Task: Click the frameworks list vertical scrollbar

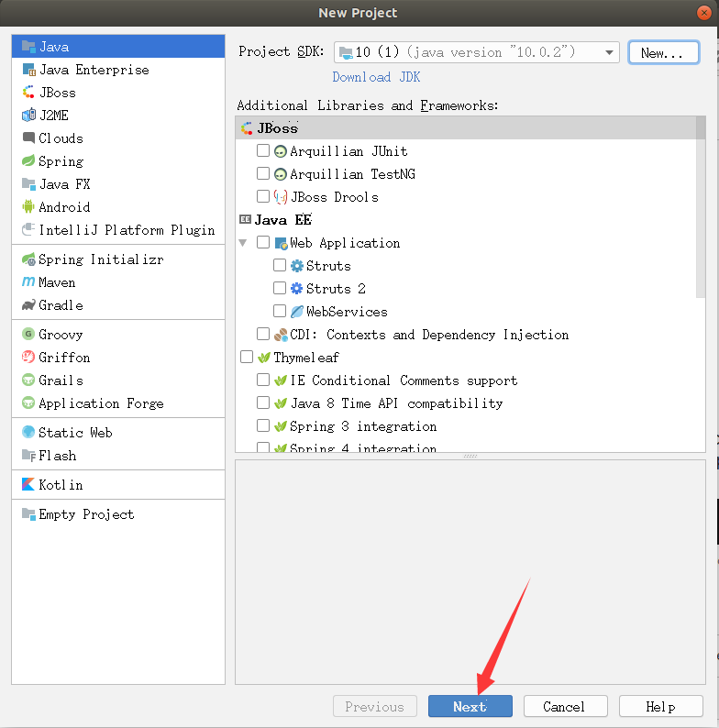Action: [701, 206]
